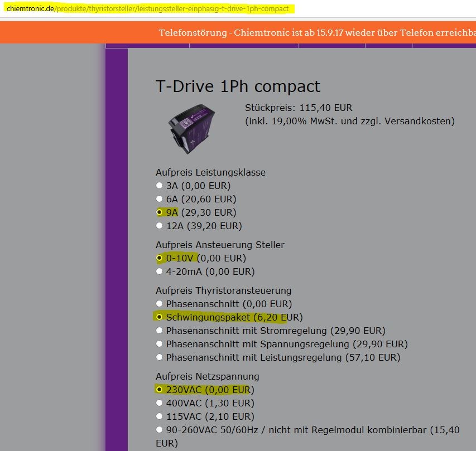
Task: Click the Telefonstörung orange notice banner
Action: (x=238, y=32)
